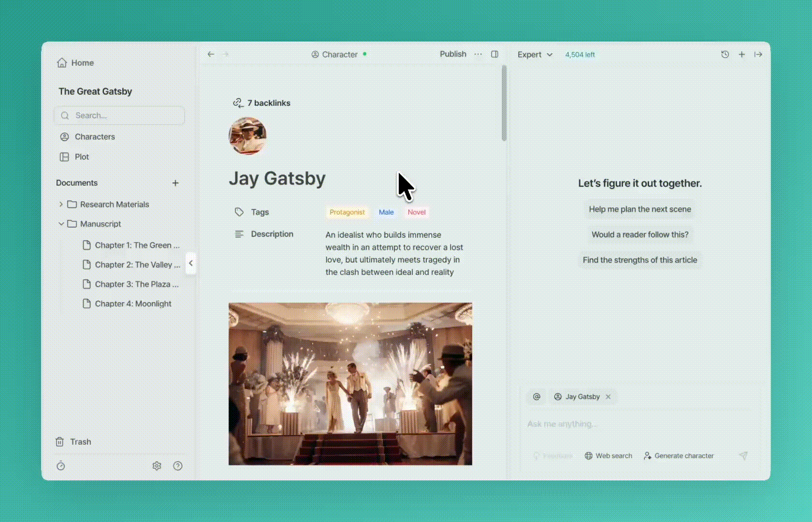Image resolution: width=812 pixels, height=522 pixels.
Task: Expand the Research Materials folder
Action: [x=61, y=204]
